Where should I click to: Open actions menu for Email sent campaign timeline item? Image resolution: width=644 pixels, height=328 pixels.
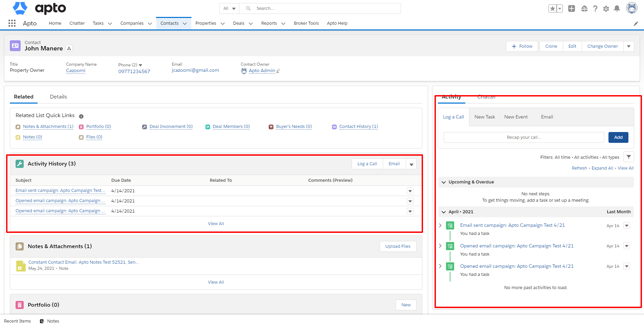627,226
